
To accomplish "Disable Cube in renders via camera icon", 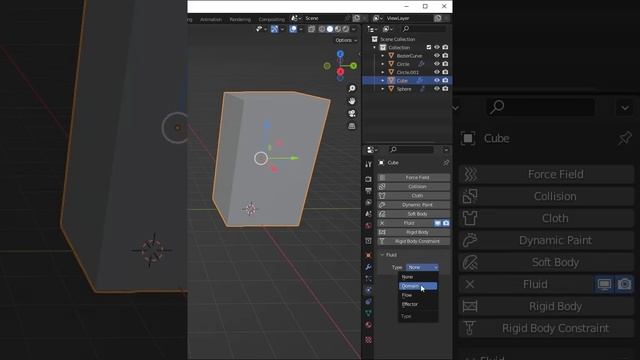I will 445,80.
